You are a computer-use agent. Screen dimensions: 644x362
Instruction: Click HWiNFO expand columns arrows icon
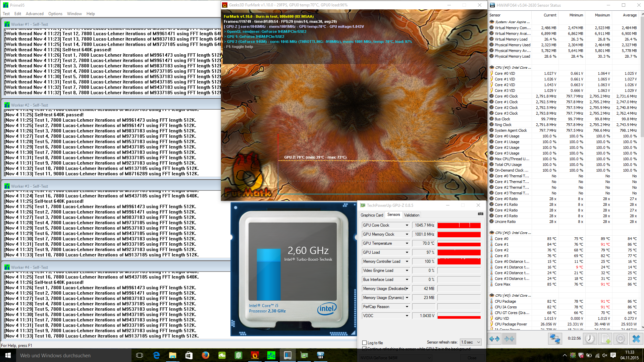(x=494, y=339)
